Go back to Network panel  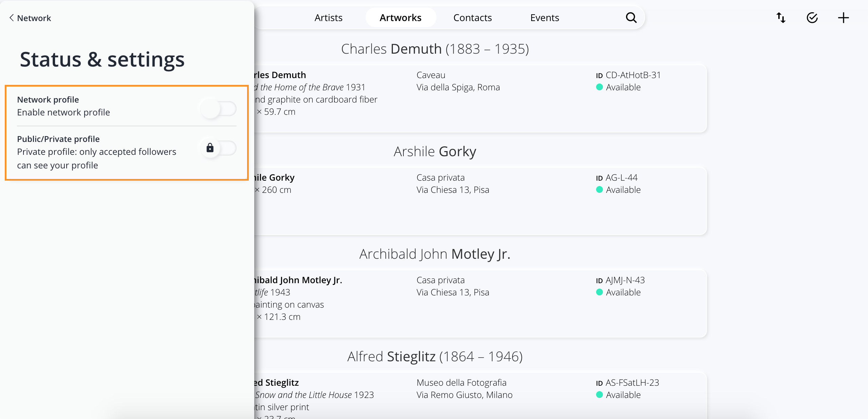[x=30, y=18]
